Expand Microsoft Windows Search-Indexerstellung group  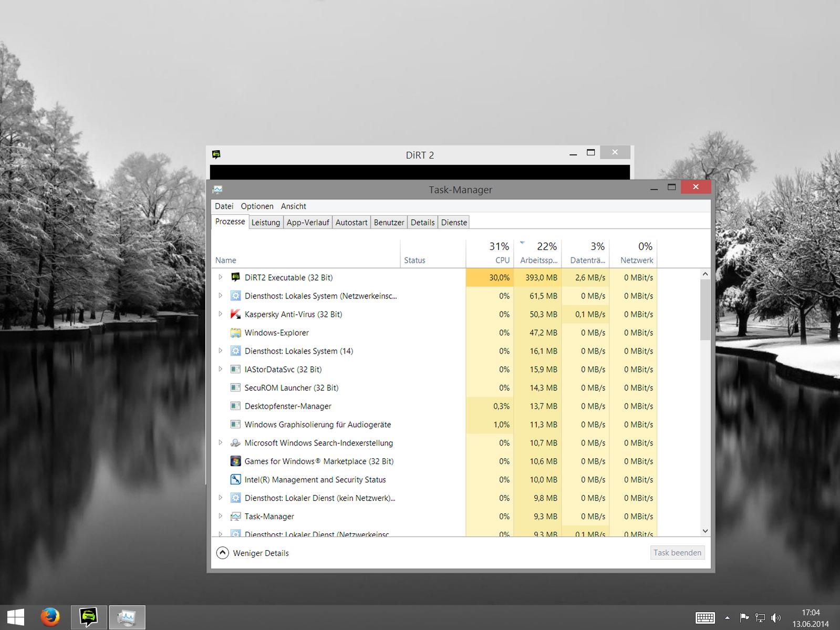click(221, 442)
